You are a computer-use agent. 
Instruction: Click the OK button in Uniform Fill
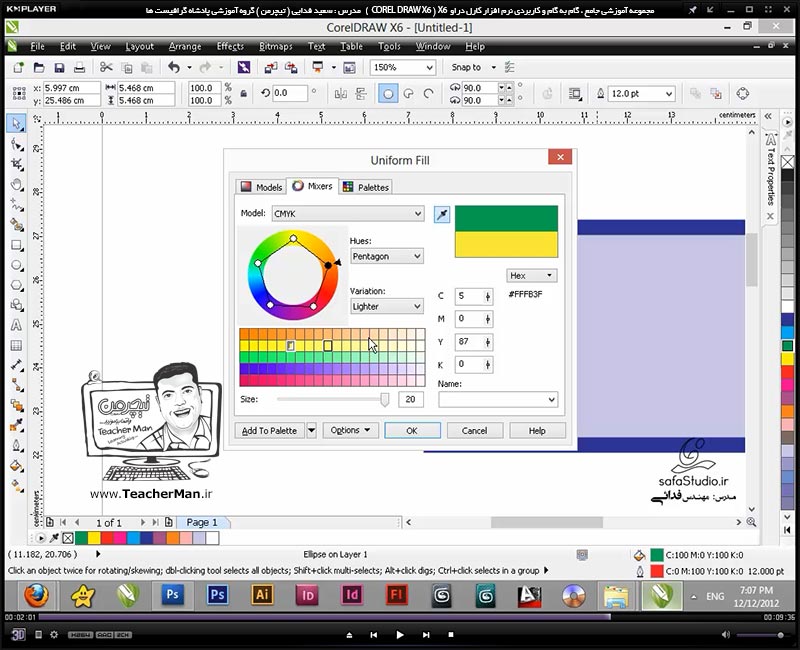412,431
